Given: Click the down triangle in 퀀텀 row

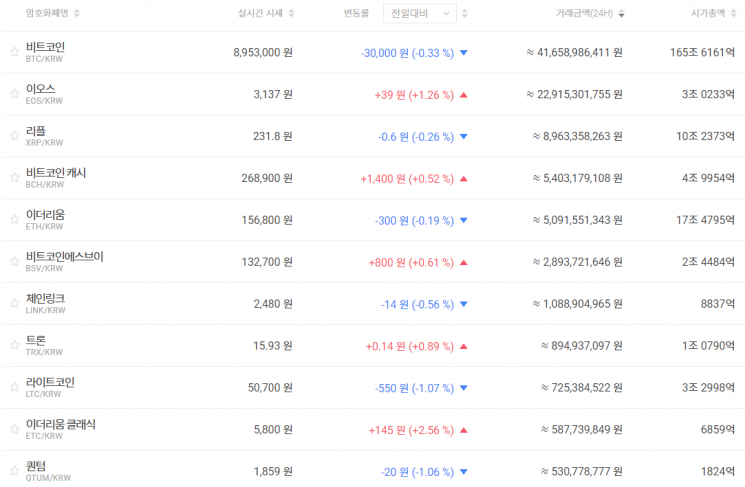Looking at the screenshot, I should point(464,471).
